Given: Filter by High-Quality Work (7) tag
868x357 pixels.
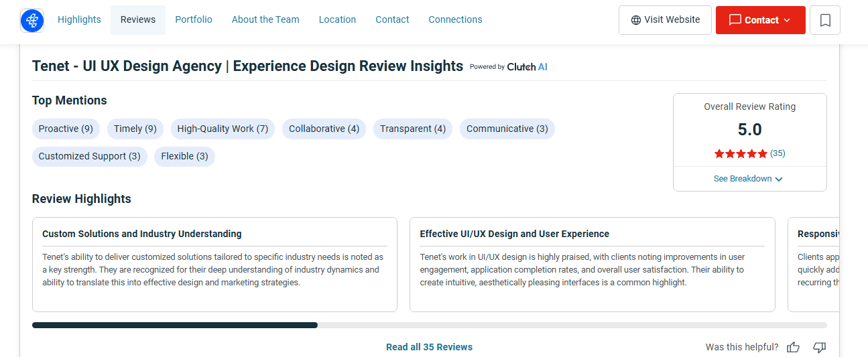Looking at the screenshot, I should (x=223, y=129).
